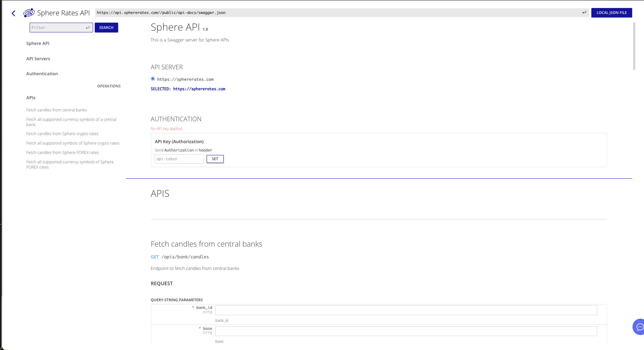The width and height of the screenshot is (644, 350).
Task: Submit the swagger URL with the return arrow
Action: point(584,13)
